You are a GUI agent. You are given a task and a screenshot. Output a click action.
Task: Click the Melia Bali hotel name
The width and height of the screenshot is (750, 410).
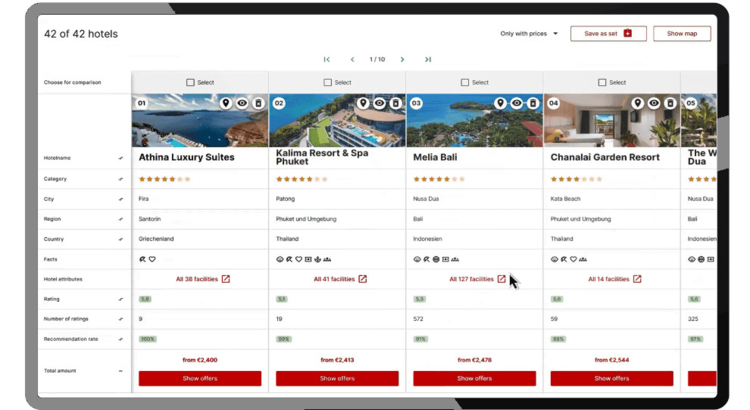point(435,157)
